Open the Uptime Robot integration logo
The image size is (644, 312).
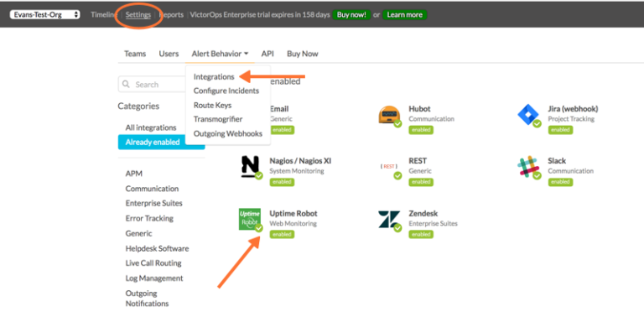(250, 220)
